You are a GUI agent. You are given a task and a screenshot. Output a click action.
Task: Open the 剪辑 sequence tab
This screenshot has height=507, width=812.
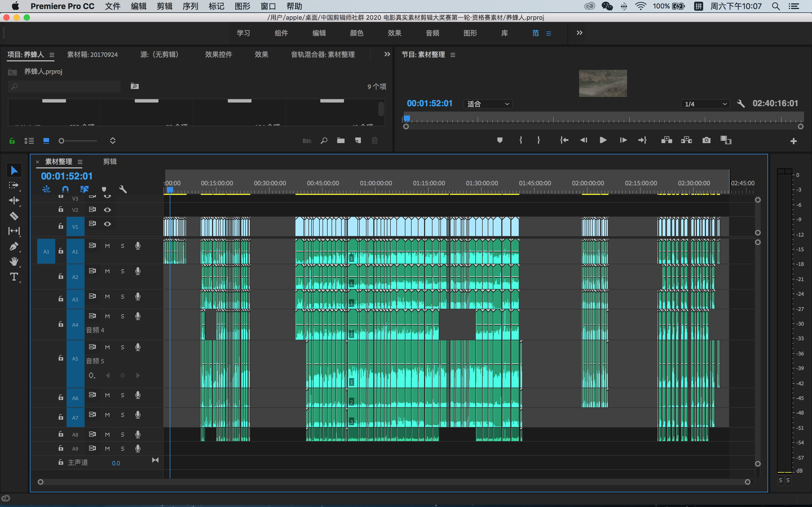click(x=110, y=162)
